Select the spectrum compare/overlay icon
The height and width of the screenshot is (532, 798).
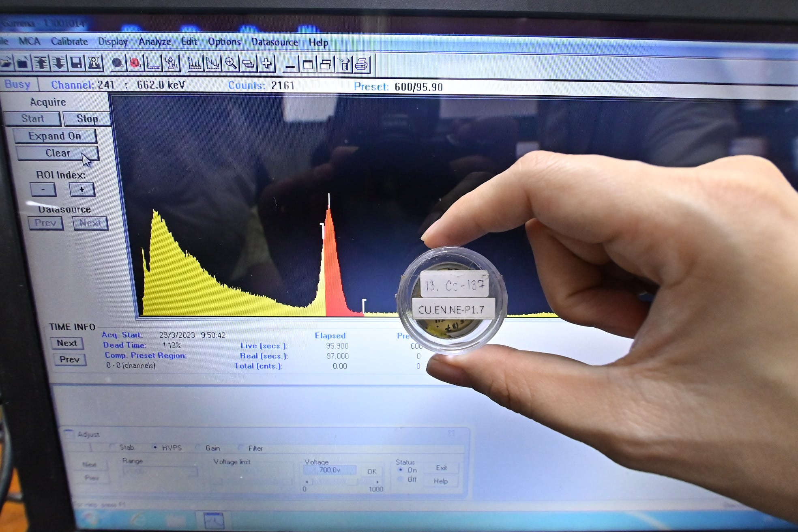(x=248, y=64)
